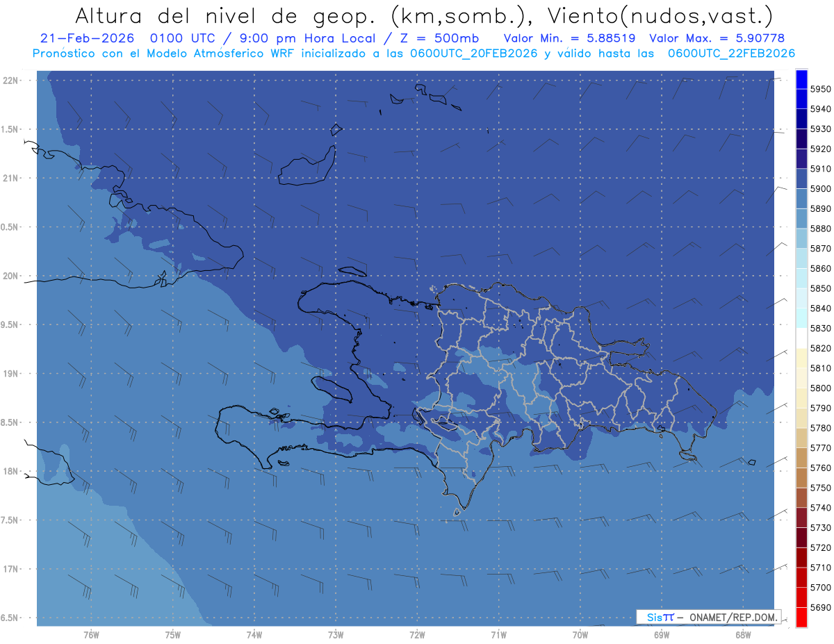
Task: Click color bar swatch between 5880 and 5870
Action: 801,238
